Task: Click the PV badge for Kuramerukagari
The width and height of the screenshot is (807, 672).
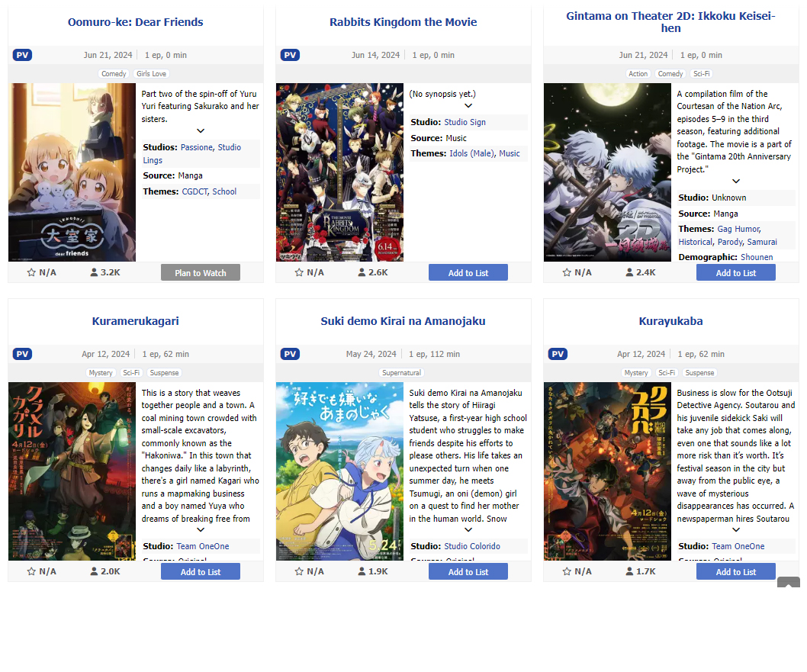Action: pos(23,354)
